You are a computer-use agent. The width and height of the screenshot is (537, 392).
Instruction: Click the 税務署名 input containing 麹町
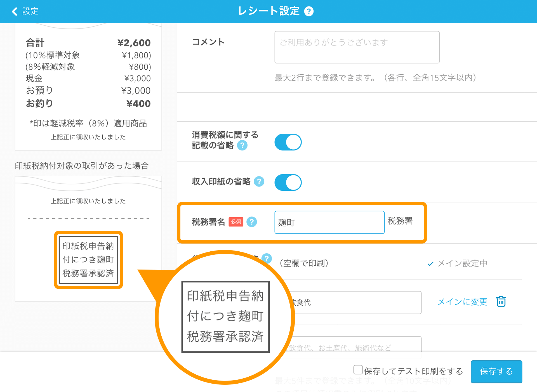[x=329, y=223]
